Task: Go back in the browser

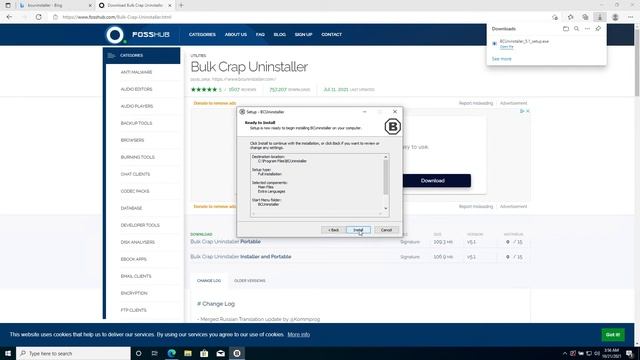Action: [x=9, y=17]
